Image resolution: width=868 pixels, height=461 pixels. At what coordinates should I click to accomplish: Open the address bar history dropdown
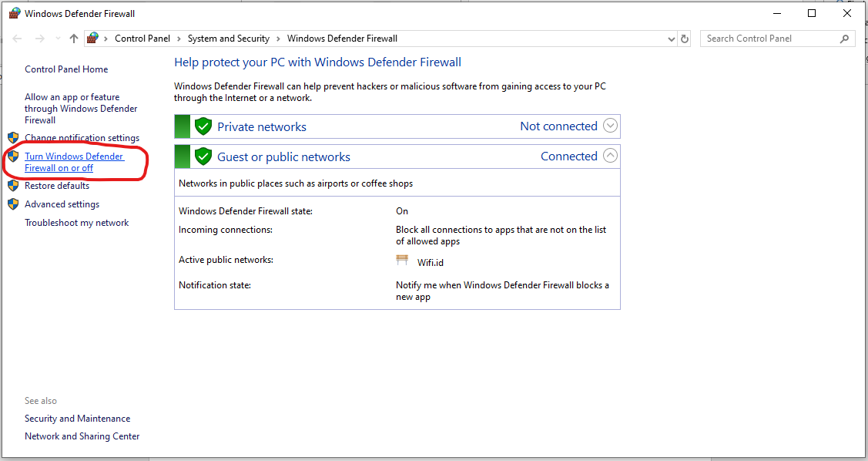click(671, 39)
